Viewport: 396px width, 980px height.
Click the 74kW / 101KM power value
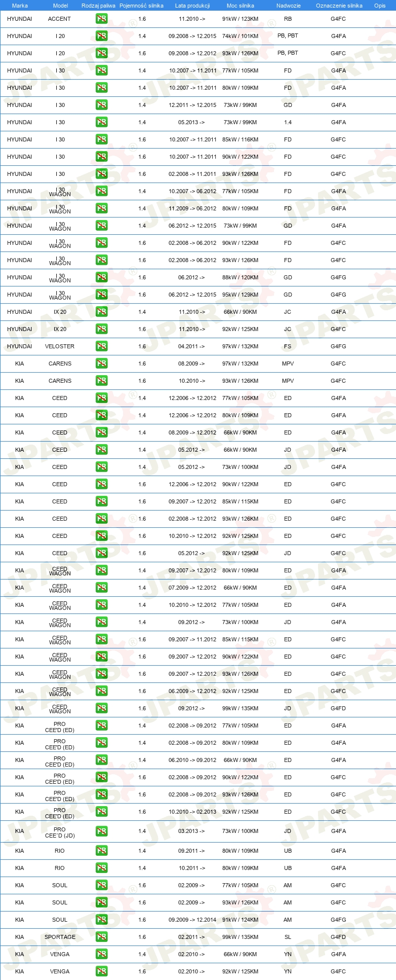point(240,36)
